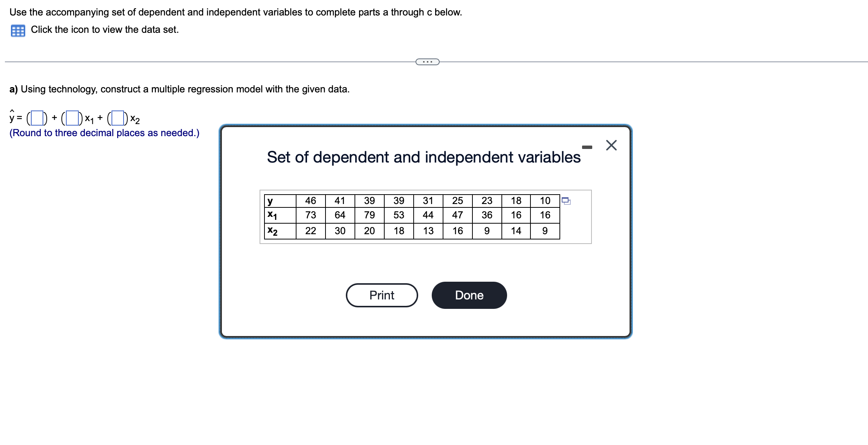Viewport: 868px width, 445px height.
Task: Select the first y value 46
Action: (x=310, y=201)
